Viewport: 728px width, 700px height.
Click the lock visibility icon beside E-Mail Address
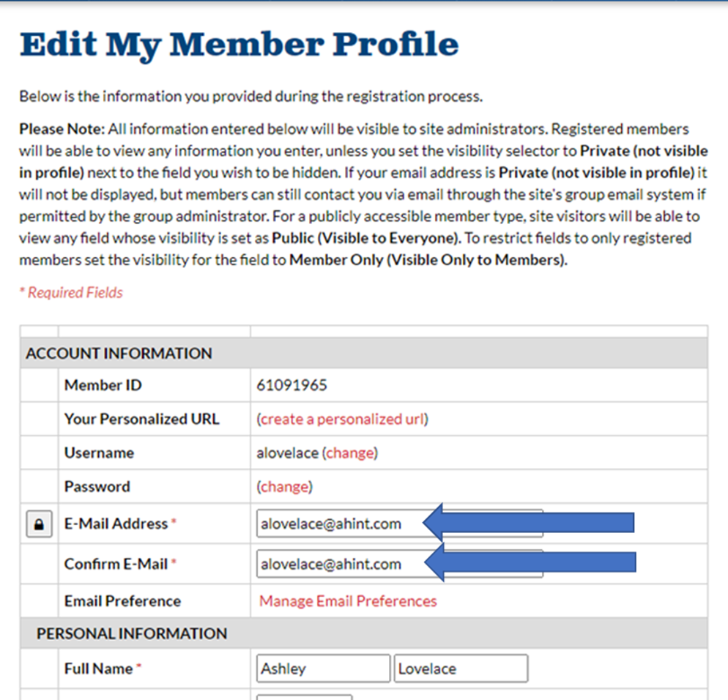coord(40,524)
